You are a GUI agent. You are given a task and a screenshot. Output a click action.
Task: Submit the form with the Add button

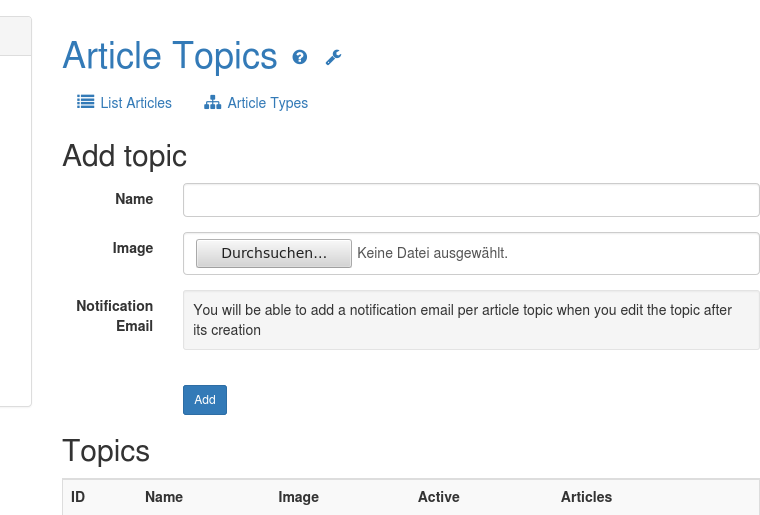coord(205,400)
